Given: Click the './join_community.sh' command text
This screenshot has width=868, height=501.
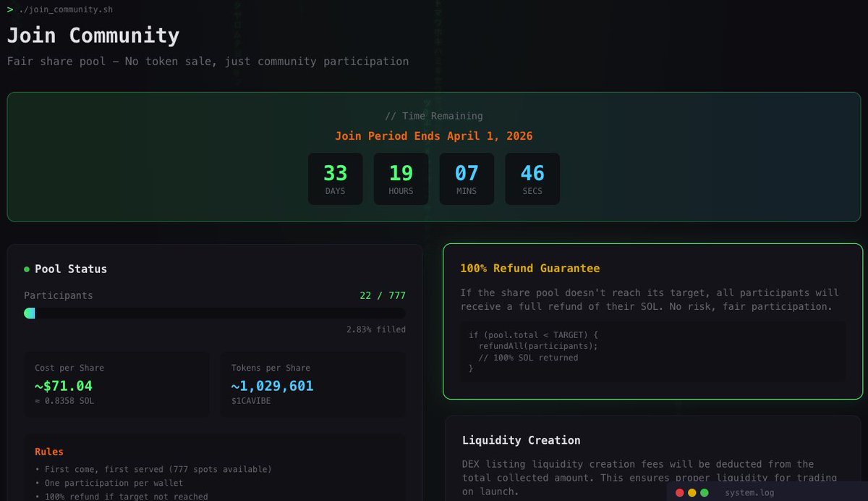Looking at the screenshot, I should (x=66, y=9).
